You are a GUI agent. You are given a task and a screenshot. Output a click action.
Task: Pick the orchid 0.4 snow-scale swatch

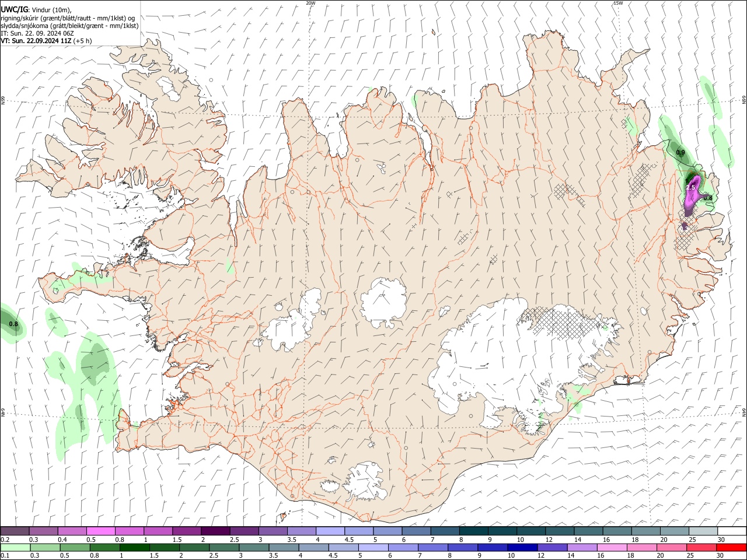coord(72,531)
